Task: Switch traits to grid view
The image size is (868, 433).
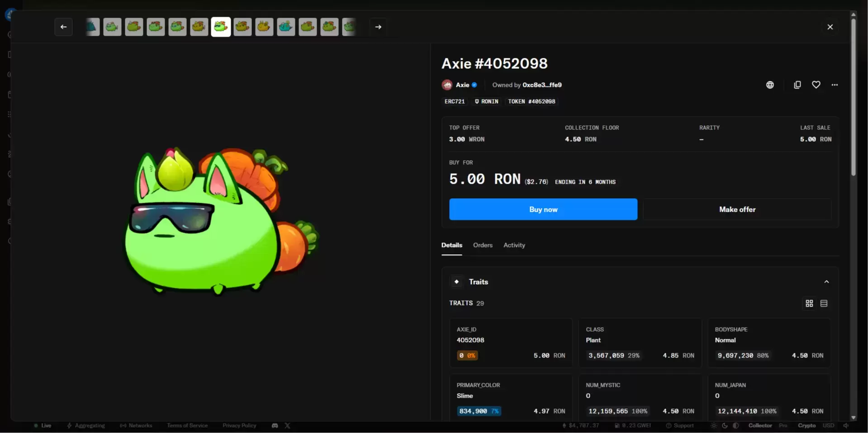Action: click(x=809, y=304)
